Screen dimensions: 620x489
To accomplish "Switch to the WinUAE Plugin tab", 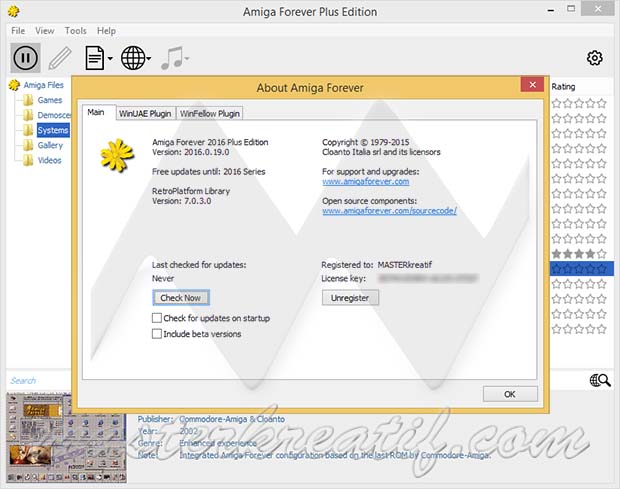I will coord(145,113).
